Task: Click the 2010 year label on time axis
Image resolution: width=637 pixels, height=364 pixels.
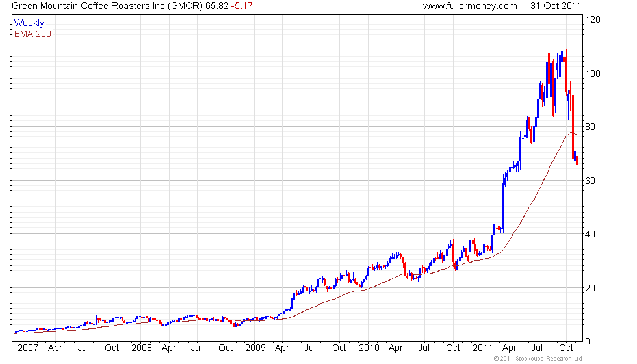Action: (x=369, y=348)
